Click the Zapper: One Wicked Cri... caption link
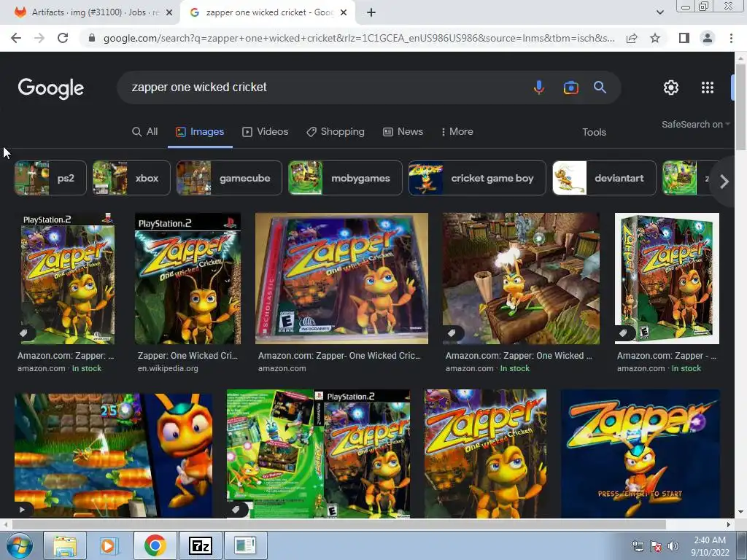Viewport: 747px width, 560px height. tap(187, 356)
